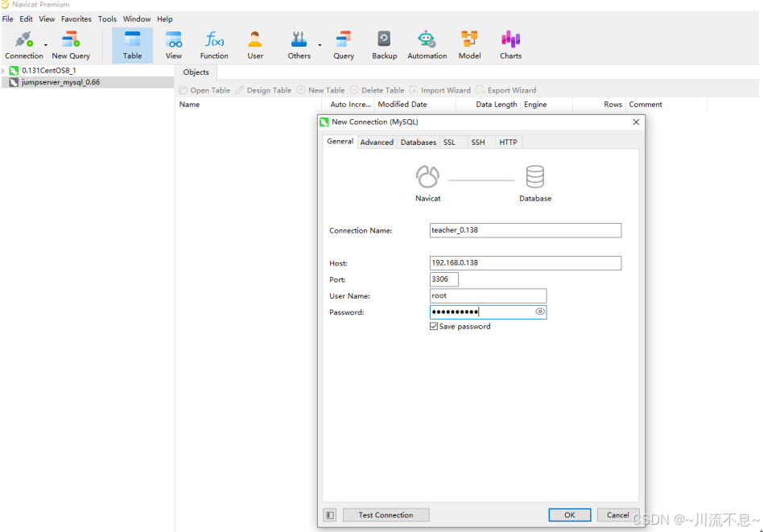Viewport: 763px width, 532px height.
Task: Click the Test Connection button
Action: pyautogui.click(x=386, y=515)
